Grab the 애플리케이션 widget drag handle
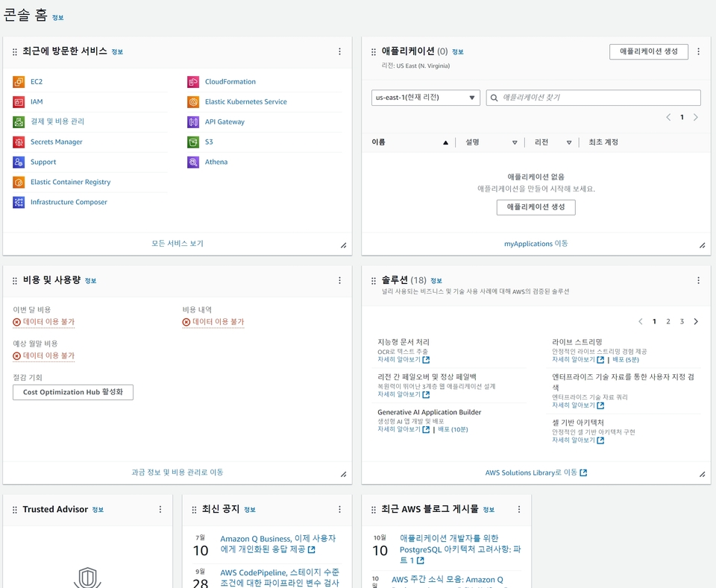The image size is (716, 588). (374, 52)
